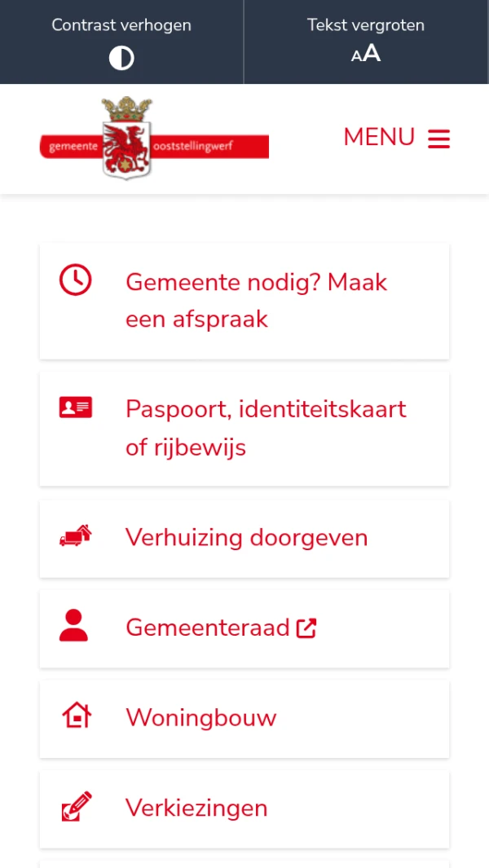
Task: Click the external link icon after Gemeenteraad
Action: coord(306,628)
